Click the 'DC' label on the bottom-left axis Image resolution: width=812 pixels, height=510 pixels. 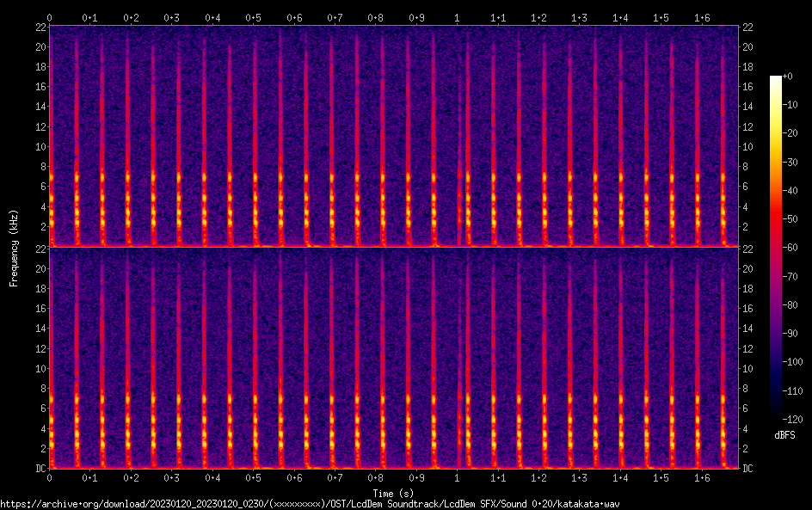tap(40, 469)
